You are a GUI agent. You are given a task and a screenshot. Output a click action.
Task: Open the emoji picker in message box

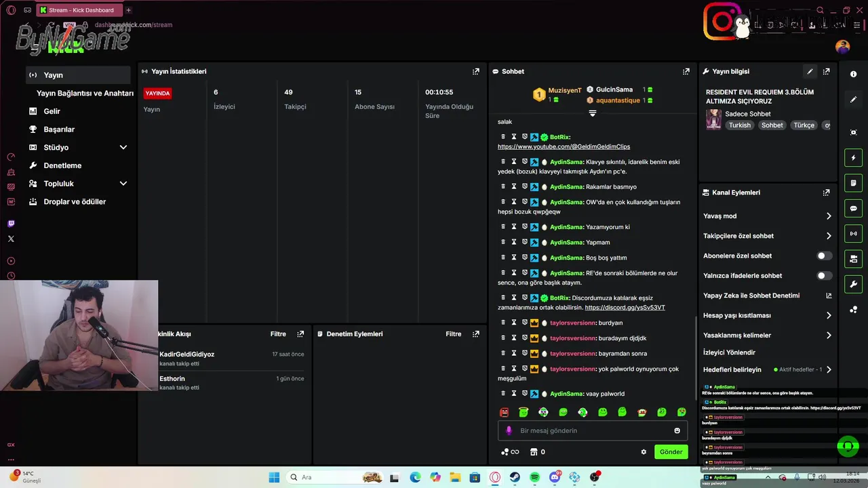(677, 430)
